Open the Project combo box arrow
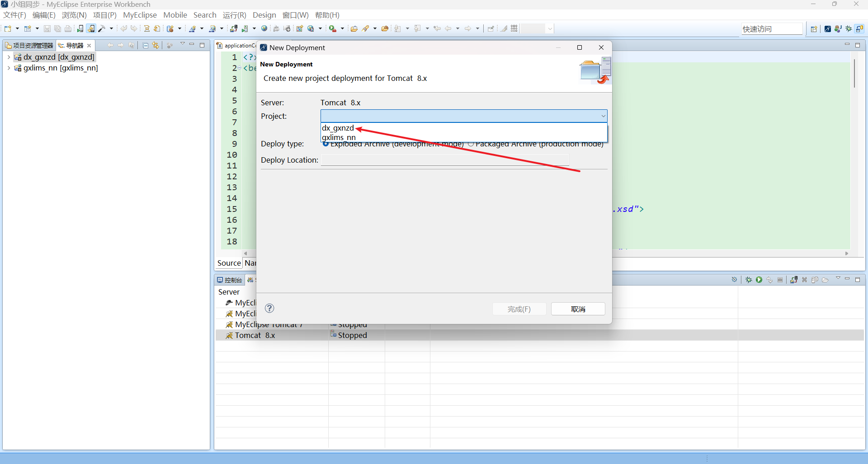This screenshot has height=464, width=868. (x=603, y=116)
